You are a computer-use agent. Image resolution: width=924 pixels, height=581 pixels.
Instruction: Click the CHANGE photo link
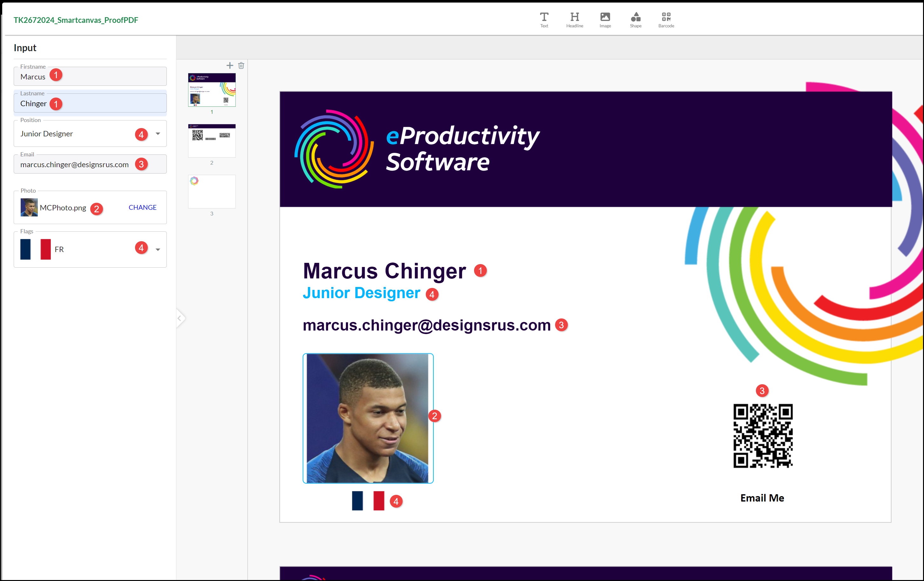pos(142,208)
